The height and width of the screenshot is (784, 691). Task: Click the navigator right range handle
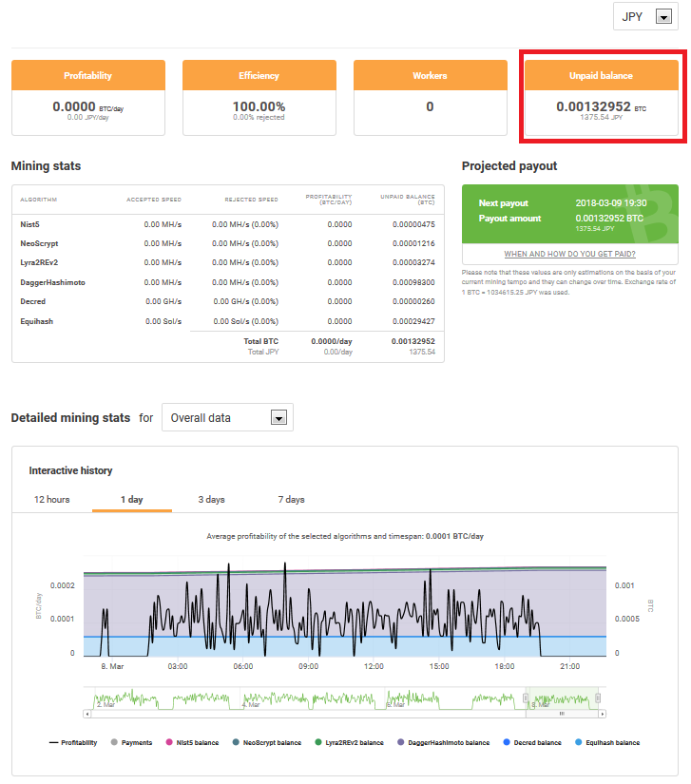click(598, 698)
